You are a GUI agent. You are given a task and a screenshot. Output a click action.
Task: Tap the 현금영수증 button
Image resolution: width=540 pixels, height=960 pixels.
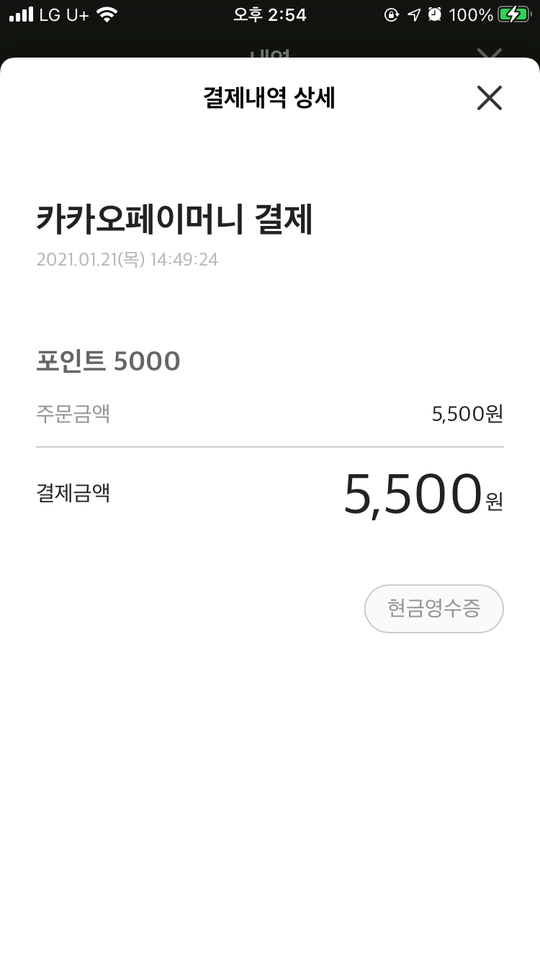tap(434, 609)
